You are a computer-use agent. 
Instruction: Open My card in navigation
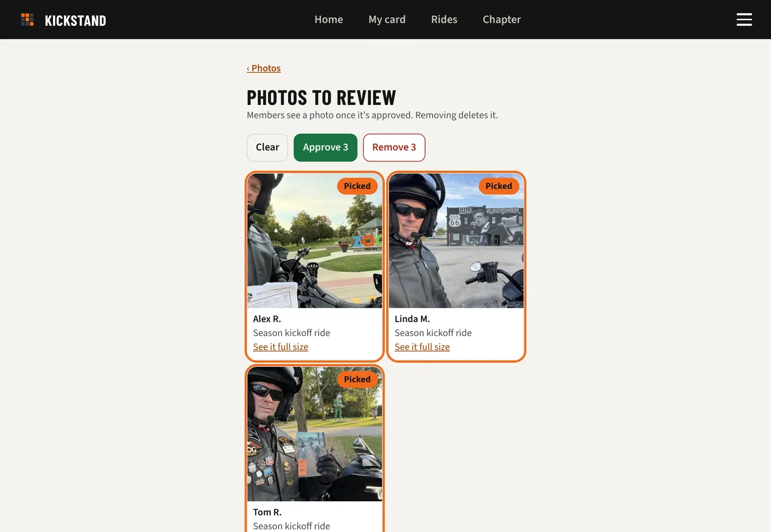387,20
